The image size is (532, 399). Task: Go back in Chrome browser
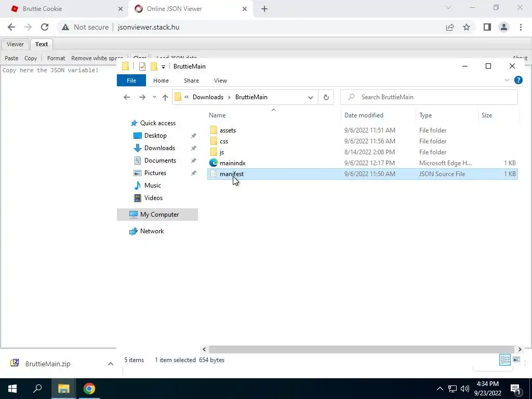pyautogui.click(x=11, y=27)
